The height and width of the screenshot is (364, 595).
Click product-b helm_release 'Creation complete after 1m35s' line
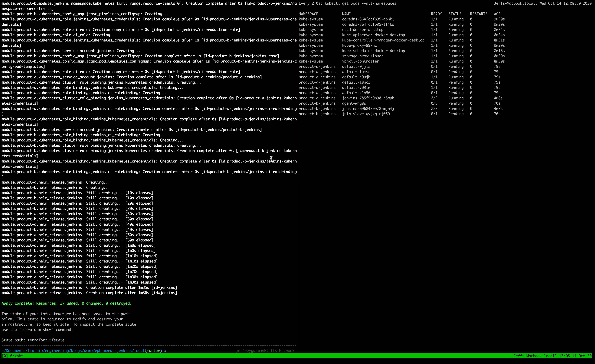(89, 288)
